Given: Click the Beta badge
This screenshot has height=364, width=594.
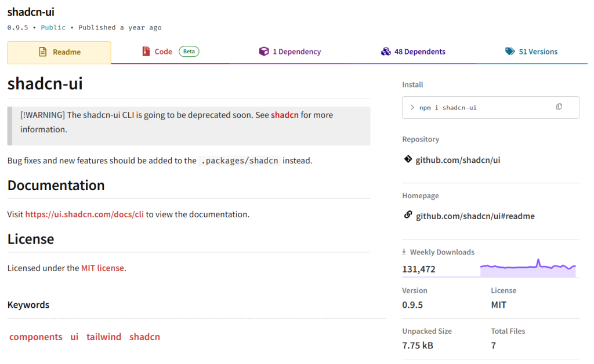Looking at the screenshot, I should click(x=189, y=52).
